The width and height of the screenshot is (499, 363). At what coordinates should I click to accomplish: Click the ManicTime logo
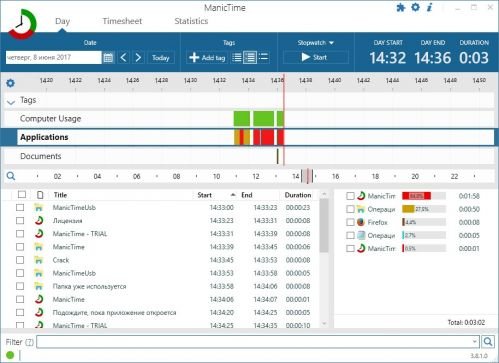[x=21, y=24]
